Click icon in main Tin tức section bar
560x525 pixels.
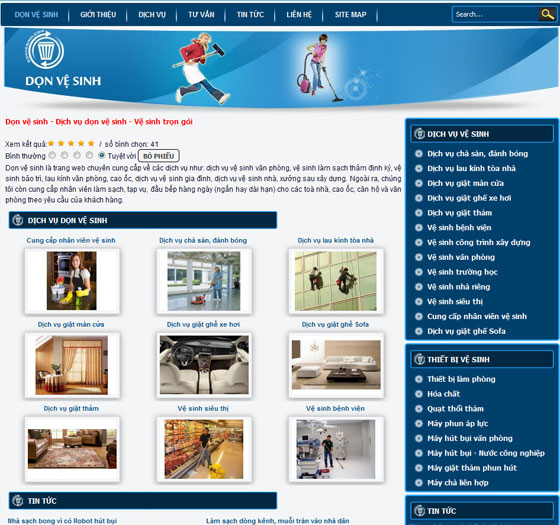tap(18, 501)
